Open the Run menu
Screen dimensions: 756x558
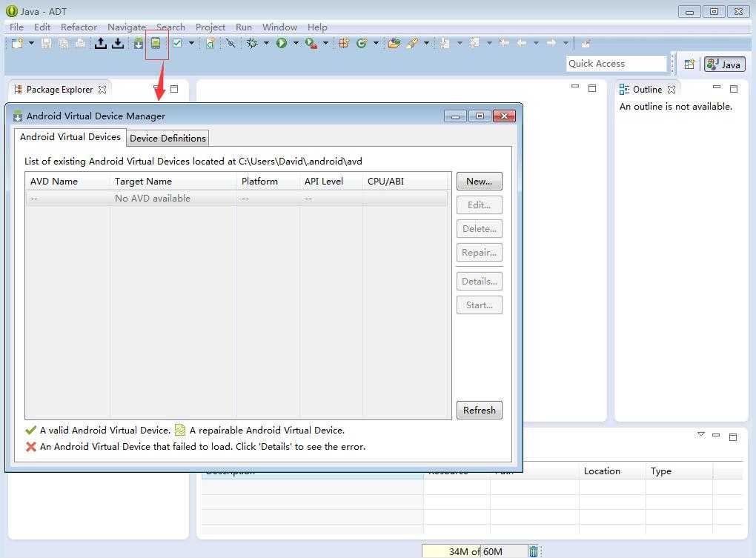tap(244, 27)
